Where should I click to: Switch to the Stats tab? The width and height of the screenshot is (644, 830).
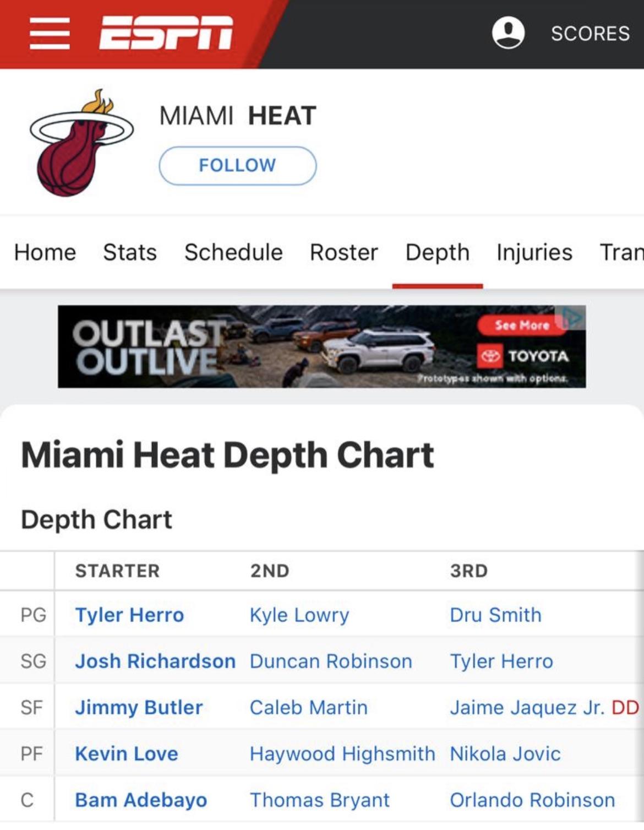pyautogui.click(x=130, y=252)
